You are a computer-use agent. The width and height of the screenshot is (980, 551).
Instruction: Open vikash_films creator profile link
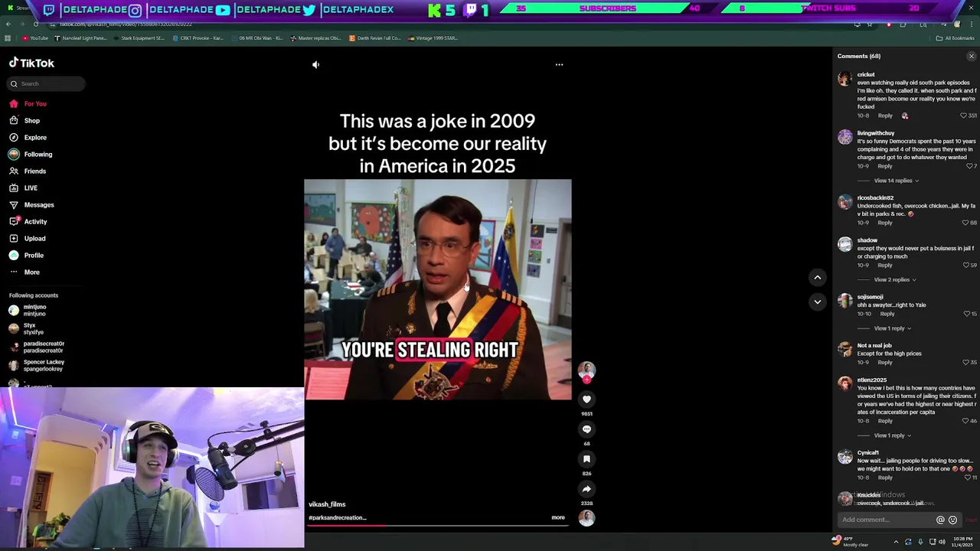(x=327, y=504)
